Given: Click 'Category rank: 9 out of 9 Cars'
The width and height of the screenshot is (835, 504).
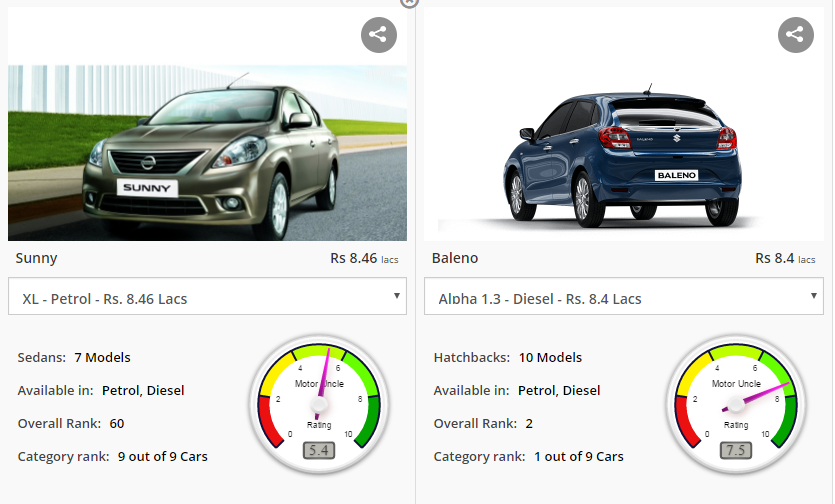Looking at the screenshot, I should click(x=112, y=457).
